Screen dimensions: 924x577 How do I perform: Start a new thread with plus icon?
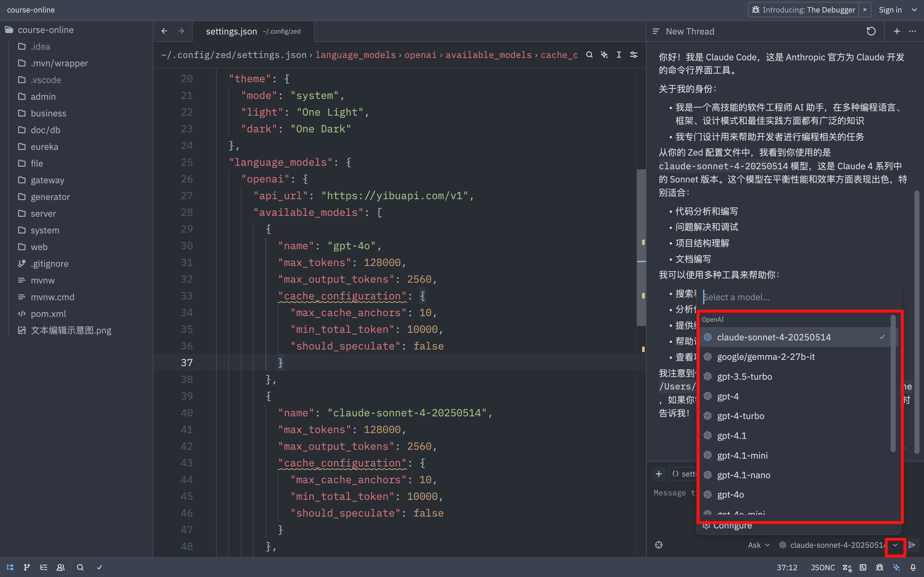coord(897,31)
